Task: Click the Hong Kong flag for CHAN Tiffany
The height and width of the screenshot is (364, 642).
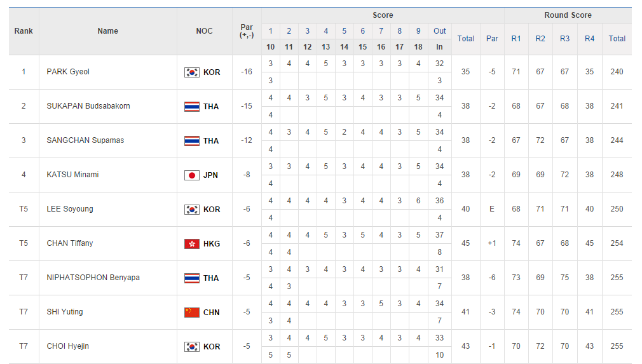Action: tap(191, 244)
